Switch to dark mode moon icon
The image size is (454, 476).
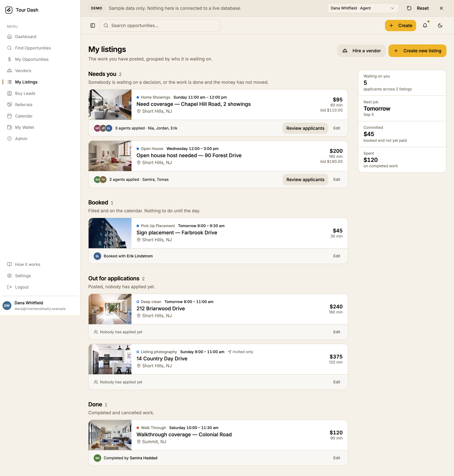440,26
